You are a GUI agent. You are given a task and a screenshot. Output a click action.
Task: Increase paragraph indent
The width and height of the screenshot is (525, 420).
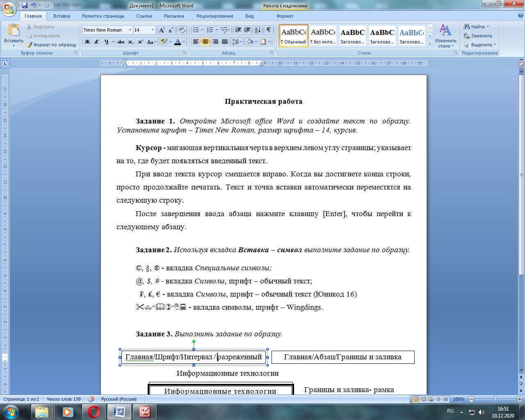coord(247,30)
